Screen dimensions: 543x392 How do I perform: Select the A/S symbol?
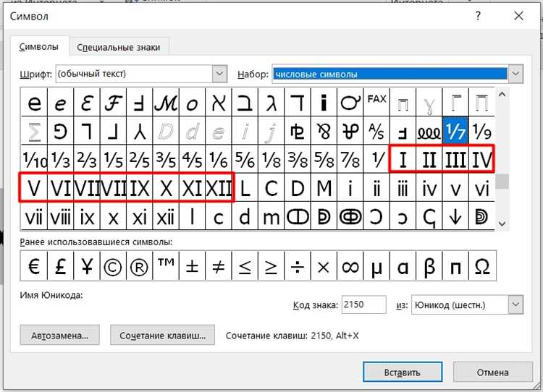(376, 131)
